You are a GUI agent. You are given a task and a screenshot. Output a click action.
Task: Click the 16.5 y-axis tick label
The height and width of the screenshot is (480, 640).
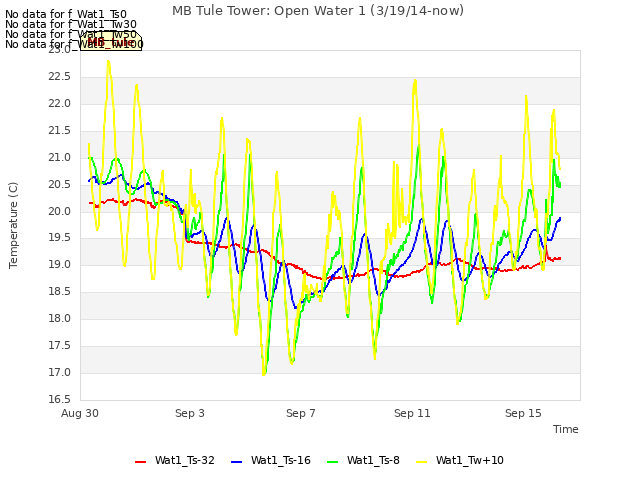[60, 400]
